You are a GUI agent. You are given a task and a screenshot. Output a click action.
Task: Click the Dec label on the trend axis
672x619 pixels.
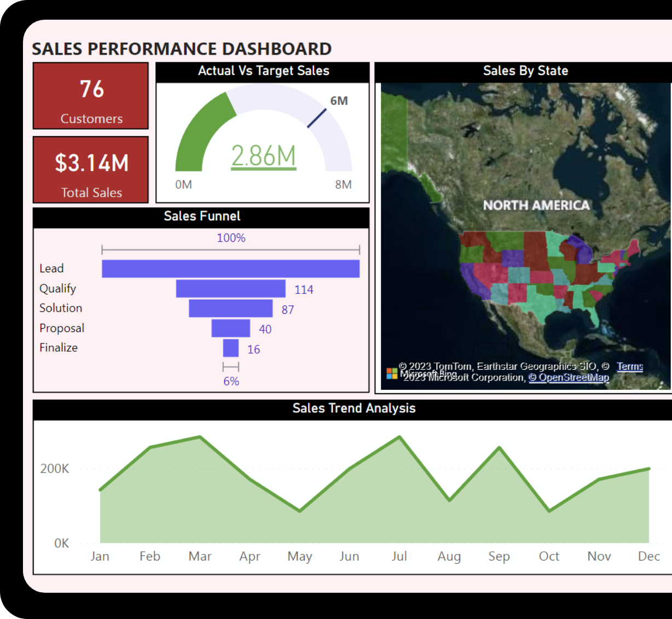pyautogui.click(x=649, y=557)
